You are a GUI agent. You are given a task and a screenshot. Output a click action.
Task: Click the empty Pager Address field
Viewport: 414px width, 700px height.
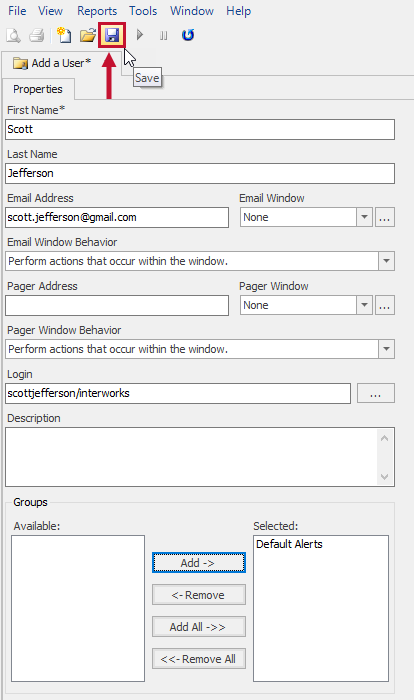click(x=117, y=305)
